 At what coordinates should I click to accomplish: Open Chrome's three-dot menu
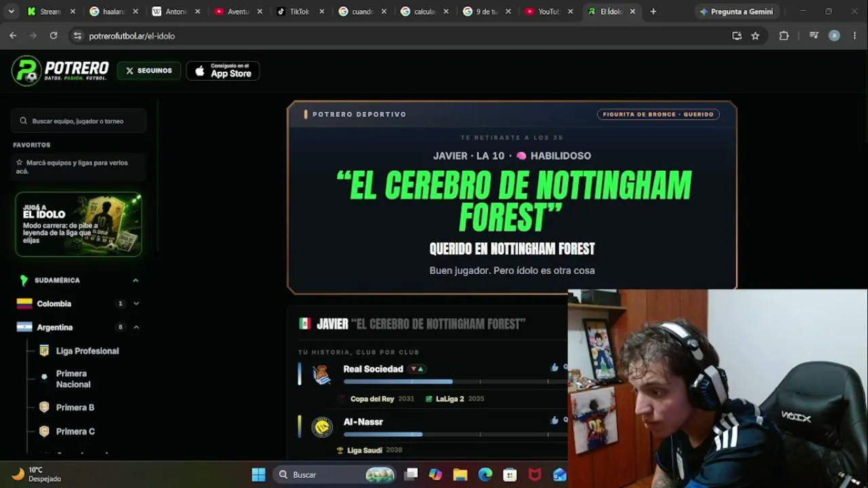(854, 36)
